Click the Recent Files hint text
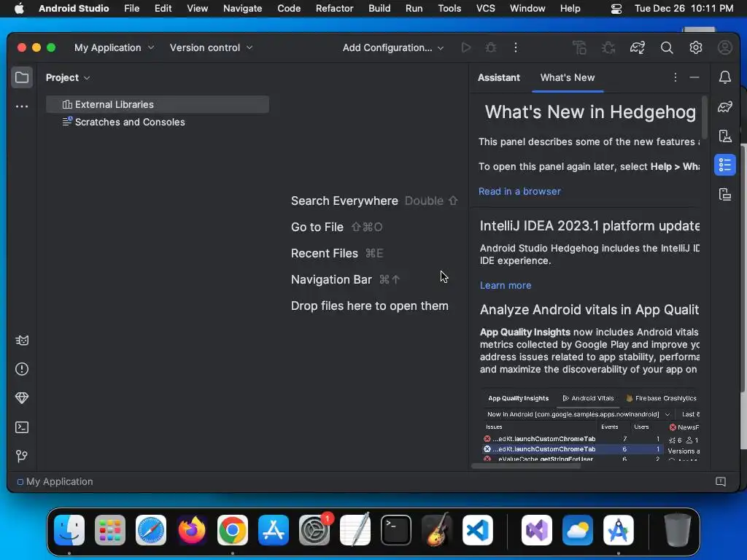Screen dimensions: 747x560 coord(325,253)
